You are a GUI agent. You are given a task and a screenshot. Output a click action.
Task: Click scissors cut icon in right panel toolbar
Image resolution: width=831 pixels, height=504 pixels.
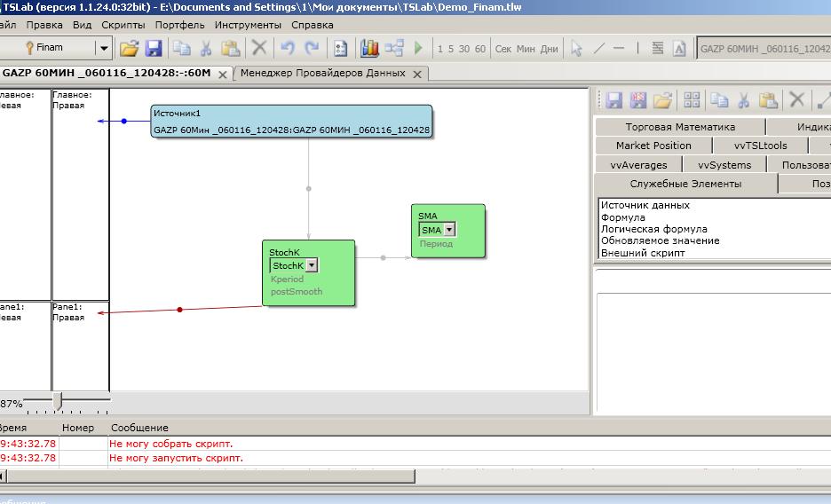point(744,100)
